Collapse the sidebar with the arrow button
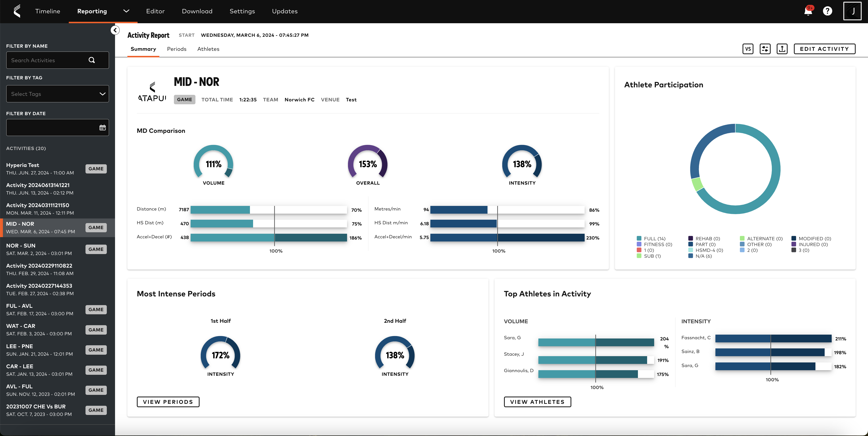This screenshot has height=436, width=868. pos(115,30)
